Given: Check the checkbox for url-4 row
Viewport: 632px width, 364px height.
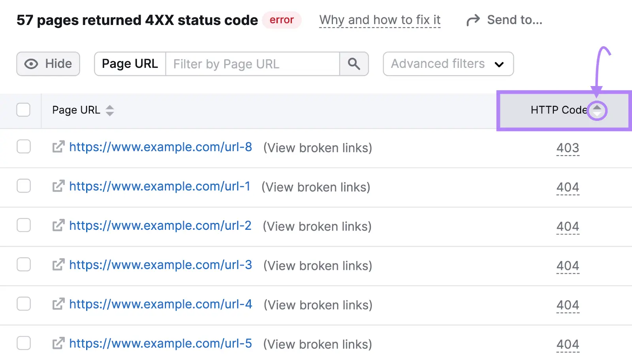Looking at the screenshot, I should tap(23, 304).
